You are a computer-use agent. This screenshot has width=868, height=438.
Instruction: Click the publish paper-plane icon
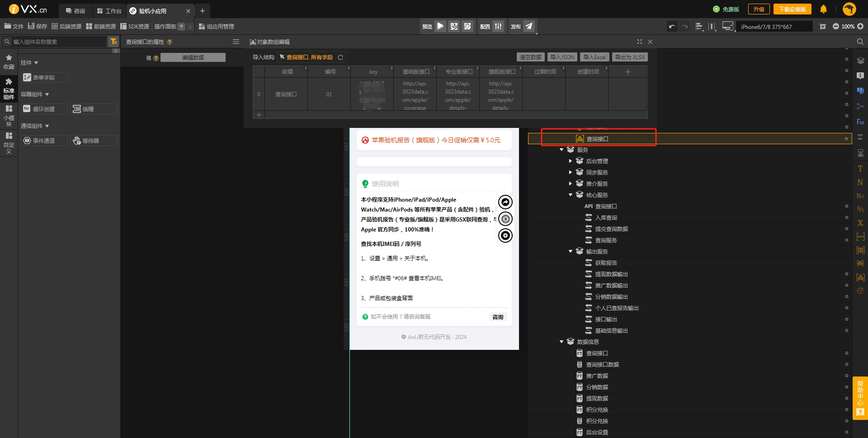point(529,26)
